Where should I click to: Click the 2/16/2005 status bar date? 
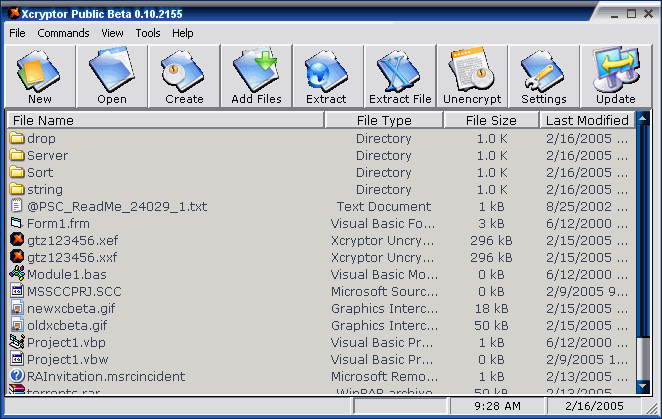pyautogui.click(x=594, y=406)
